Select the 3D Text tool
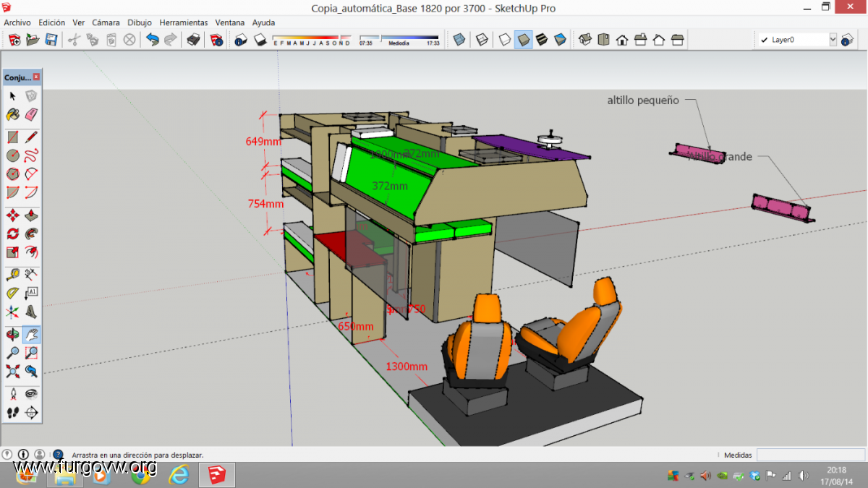This screenshot has height=488, width=868. point(31,312)
